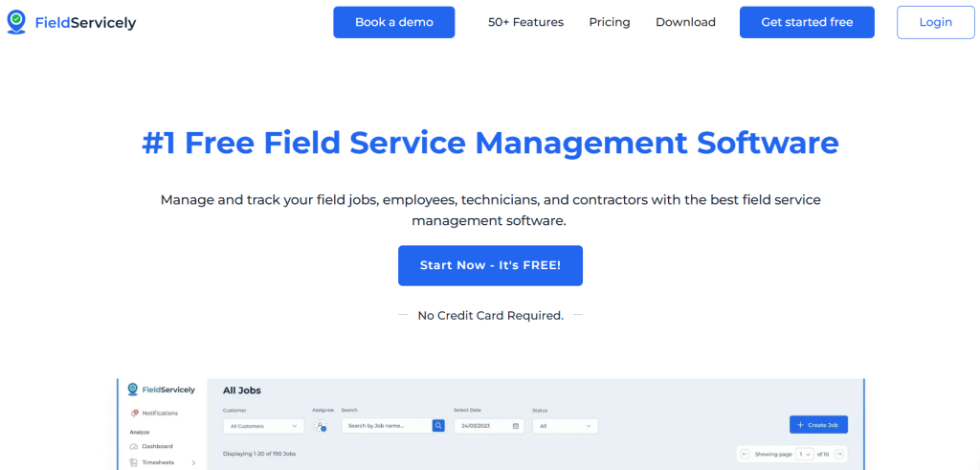Click the FieldServicely logo in the header
The height and width of the screenshot is (470, 980).
(71, 23)
